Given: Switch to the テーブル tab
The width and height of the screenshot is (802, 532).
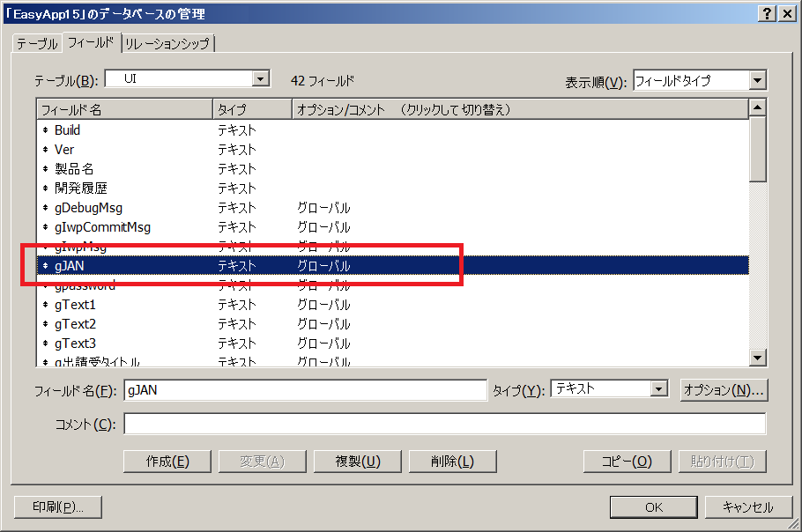Looking at the screenshot, I should point(37,43).
